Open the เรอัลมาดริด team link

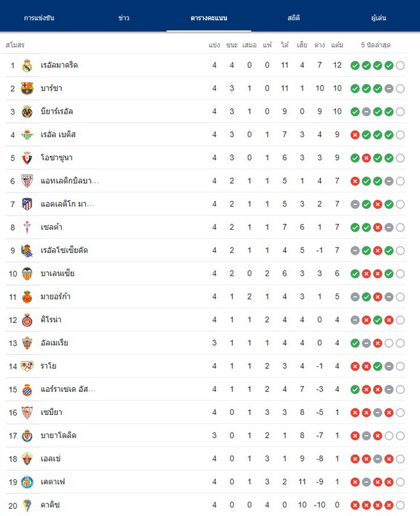pyautogui.click(x=59, y=65)
